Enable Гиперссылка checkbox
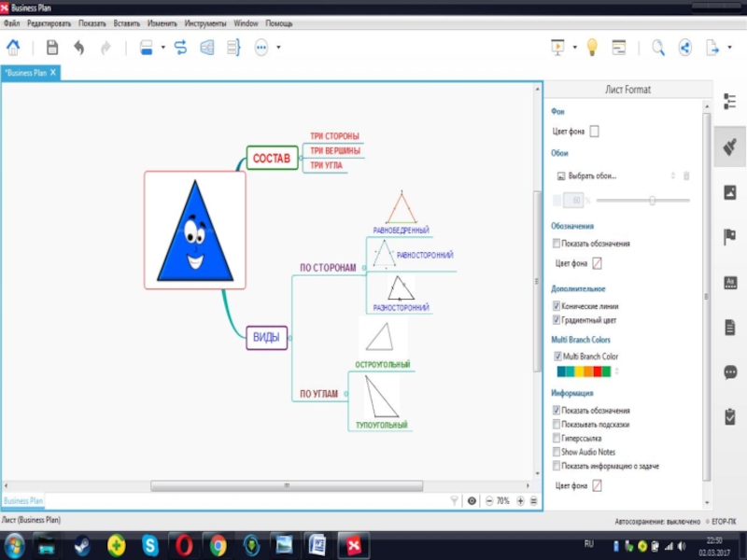The height and width of the screenshot is (560, 747). click(556, 438)
